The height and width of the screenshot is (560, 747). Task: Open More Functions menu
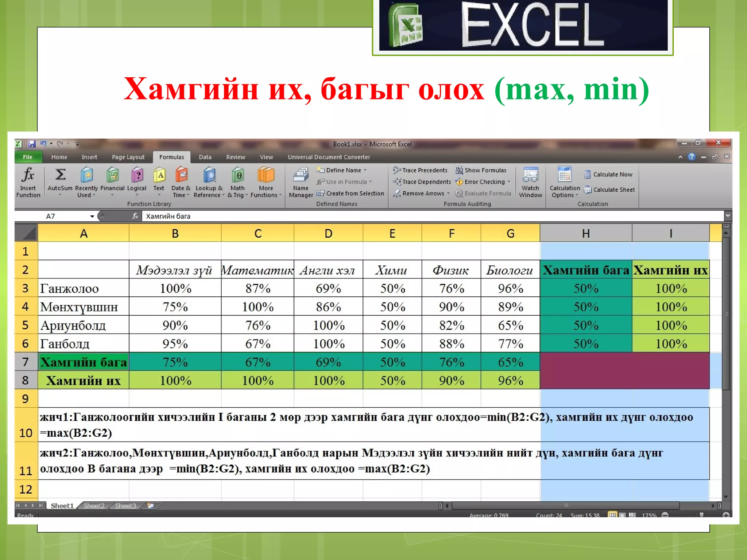click(266, 182)
